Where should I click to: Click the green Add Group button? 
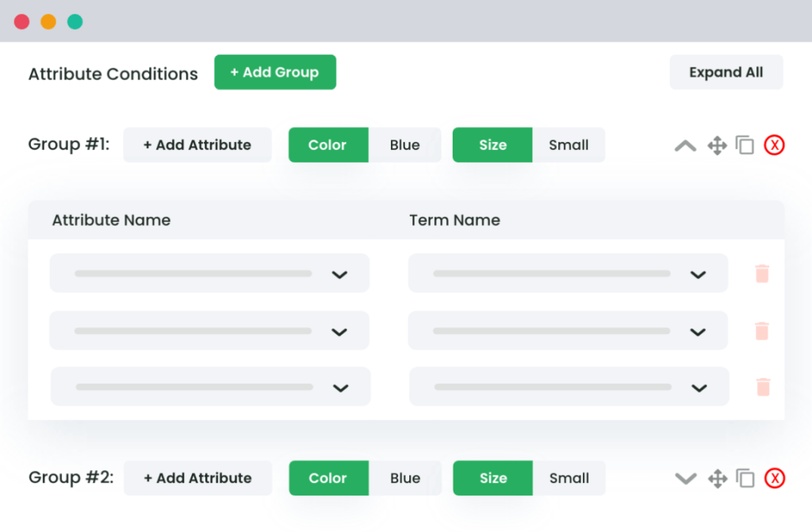[x=275, y=72]
